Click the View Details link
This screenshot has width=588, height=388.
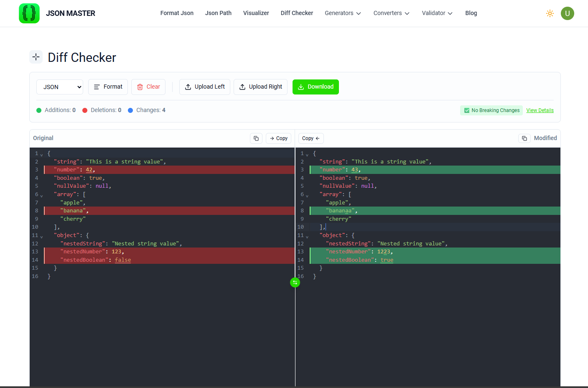tap(540, 110)
